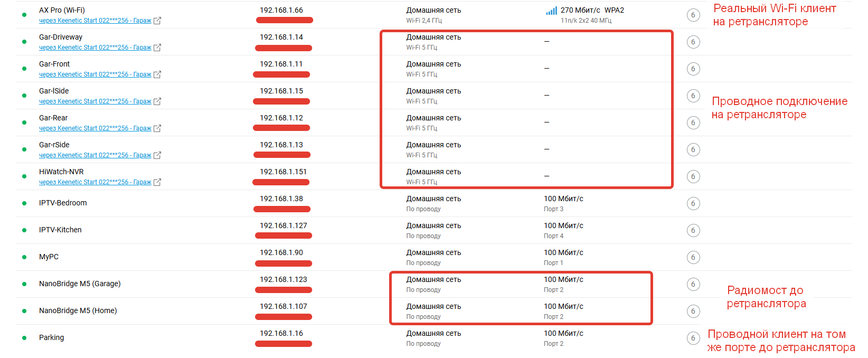This screenshot has width=868, height=358.
Task: Click the external-link icon in the HiWatch-NVR row
Action: click(x=157, y=182)
